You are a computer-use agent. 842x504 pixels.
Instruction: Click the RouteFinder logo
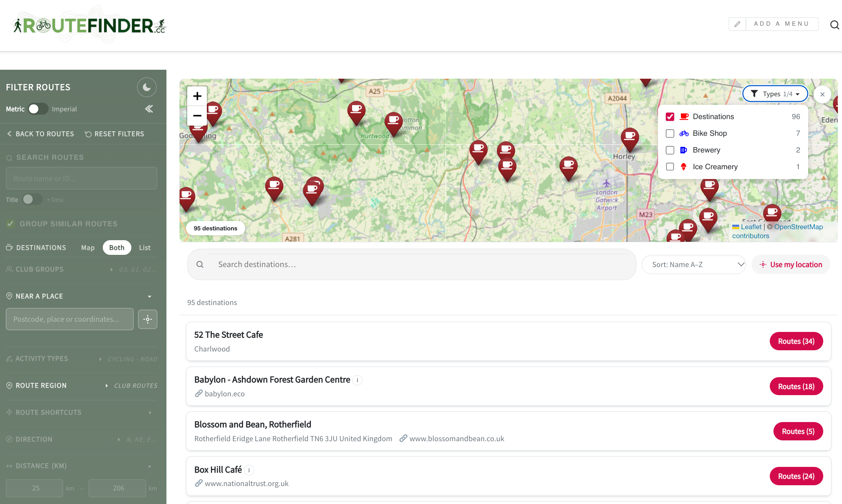tap(90, 25)
